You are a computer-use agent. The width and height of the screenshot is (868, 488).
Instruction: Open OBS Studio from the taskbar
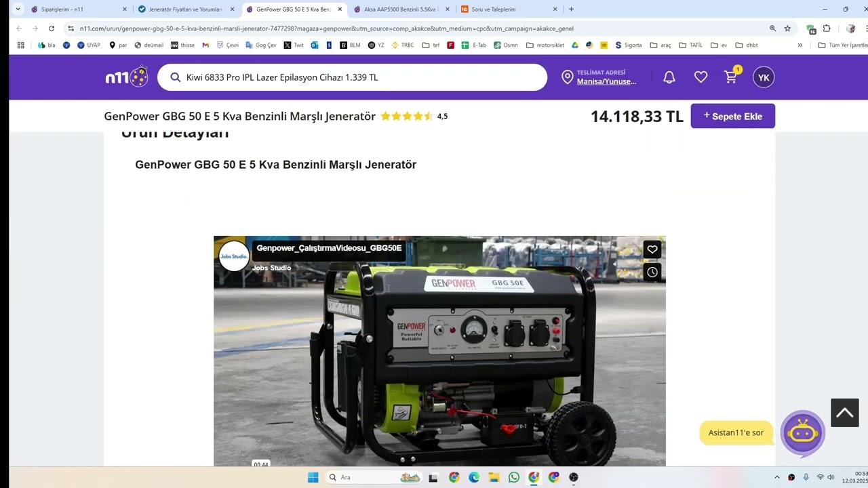pos(574,477)
